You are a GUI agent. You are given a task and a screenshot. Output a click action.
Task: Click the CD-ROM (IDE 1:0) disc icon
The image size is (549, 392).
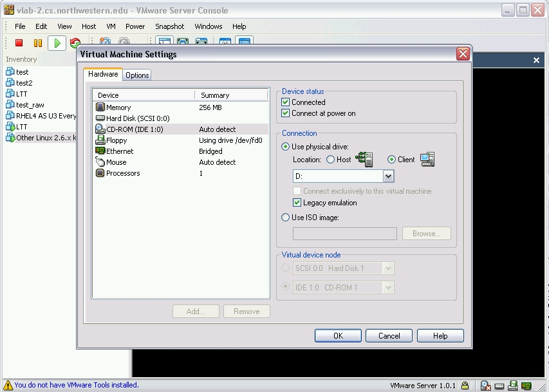[x=100, y=129]
